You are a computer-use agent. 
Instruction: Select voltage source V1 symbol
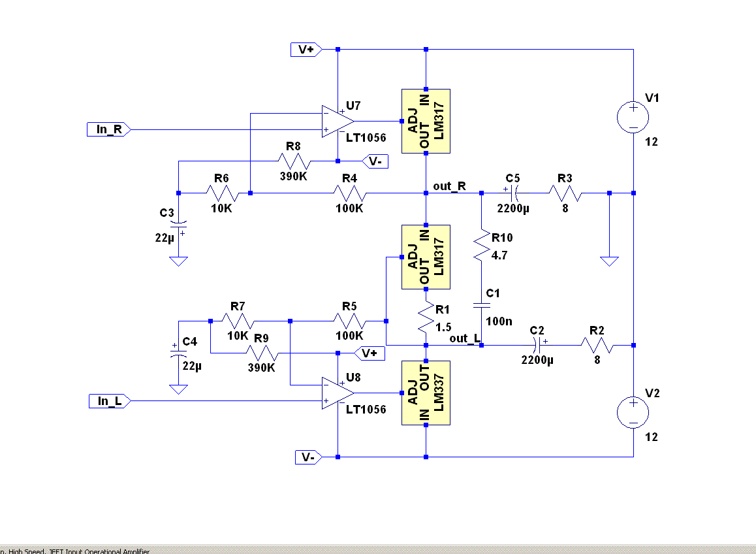[x=633, y=117]
